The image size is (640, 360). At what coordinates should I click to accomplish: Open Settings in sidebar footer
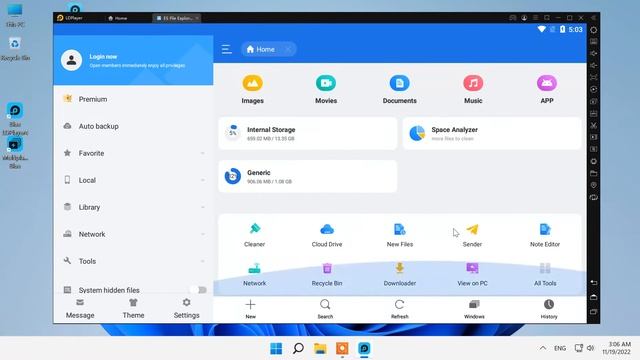click(x=187, y=309)
